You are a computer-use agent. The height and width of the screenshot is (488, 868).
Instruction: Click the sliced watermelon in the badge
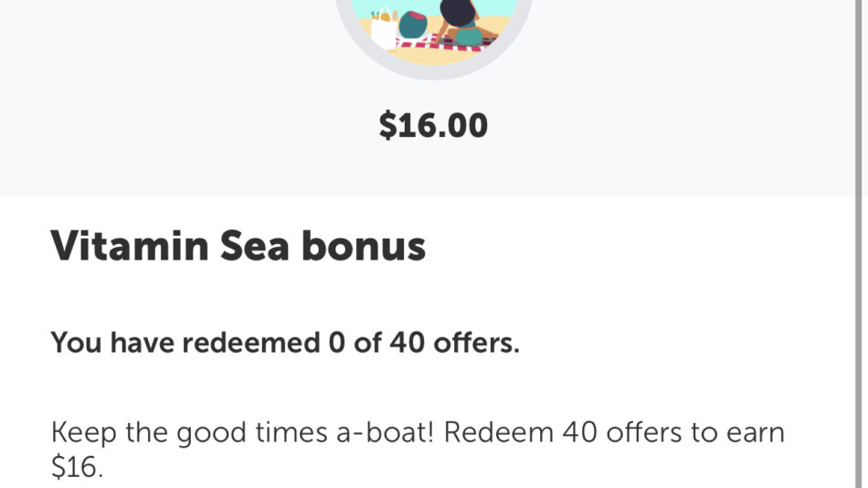(415, 25)
